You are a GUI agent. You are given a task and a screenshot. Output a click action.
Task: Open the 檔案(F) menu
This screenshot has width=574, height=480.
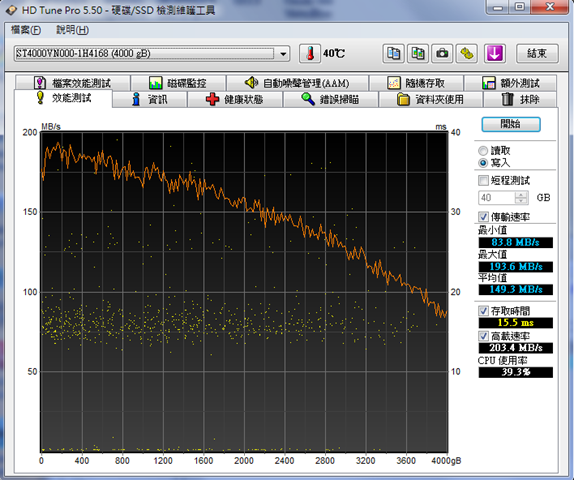tap(26, 30)
